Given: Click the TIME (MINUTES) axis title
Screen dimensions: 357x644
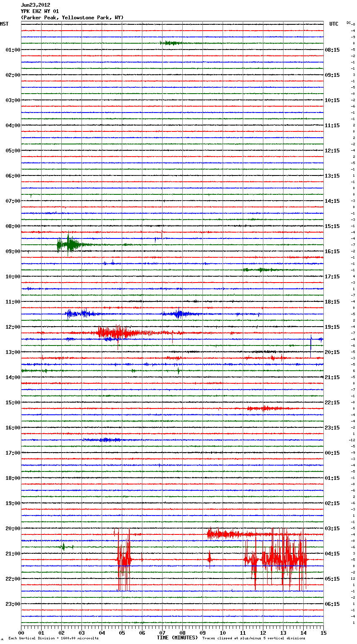Looking at the screenshot, I should (x=177, y=638).
